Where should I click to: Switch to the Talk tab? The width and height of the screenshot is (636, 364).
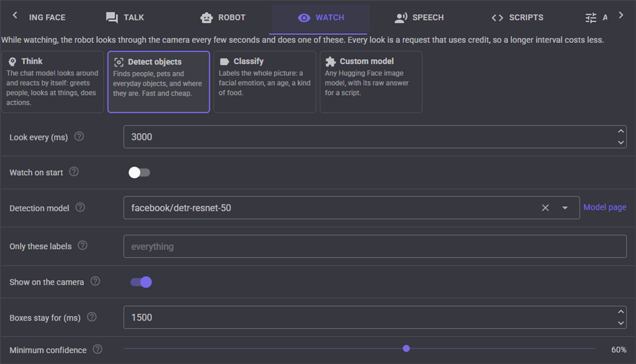pos(125,17)
